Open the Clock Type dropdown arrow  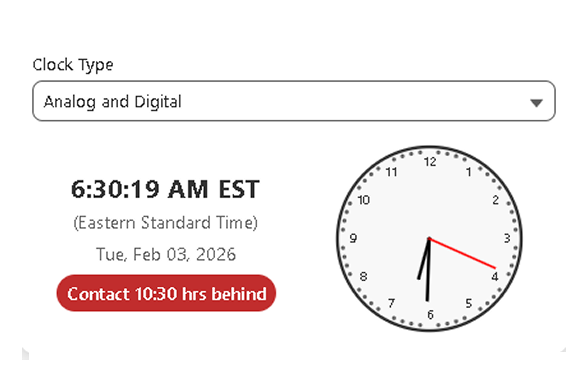coord(536,102)
